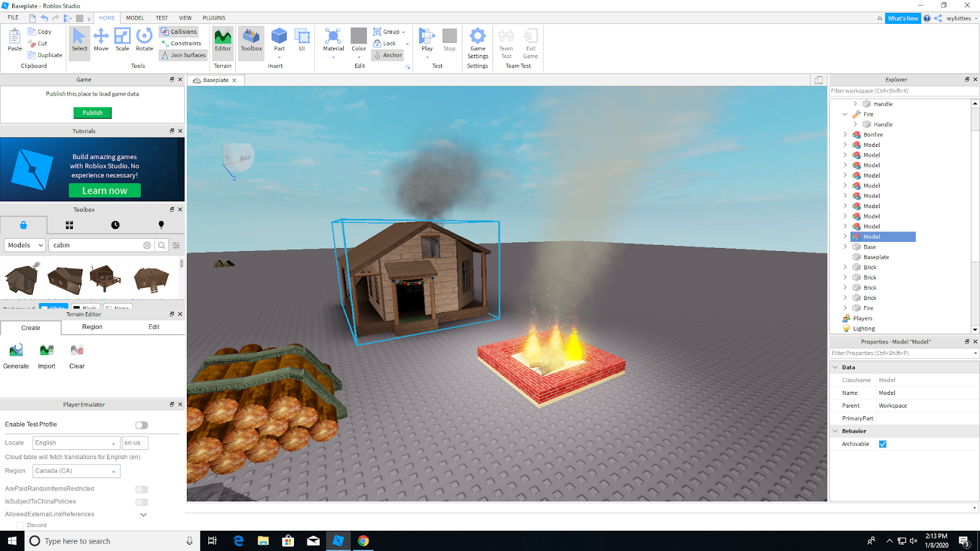Click Clear in Terrain Editor
Screen dimensions: 980x551
pyautogui.click(x=77, y=356)
